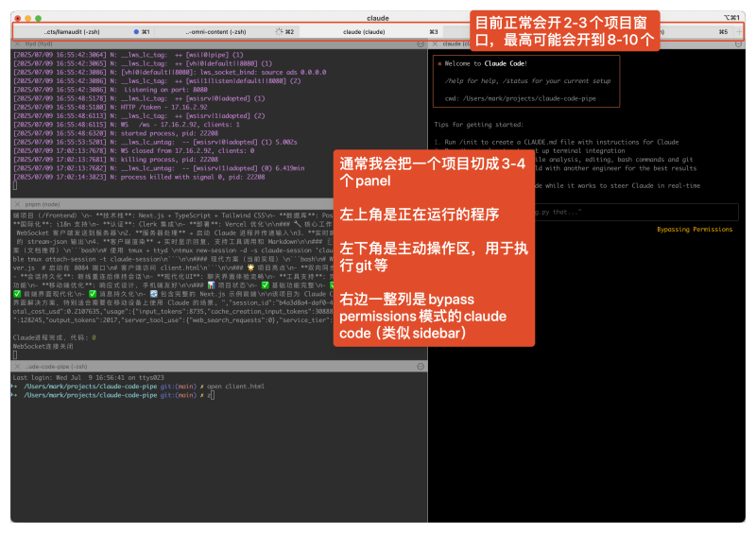Click the yellow minimize window light
Image resolution: width=756 pixels, height=533 pixels.
(28, 18)
